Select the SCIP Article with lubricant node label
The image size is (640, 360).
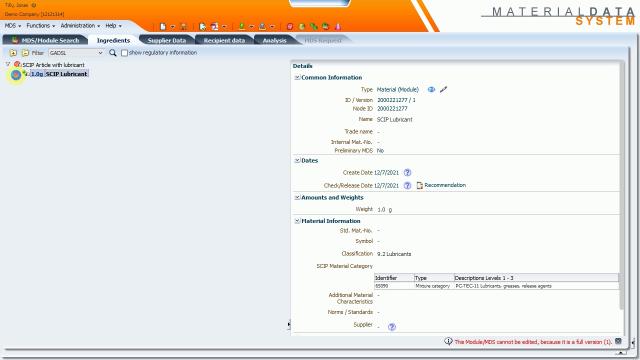[53, 65]
